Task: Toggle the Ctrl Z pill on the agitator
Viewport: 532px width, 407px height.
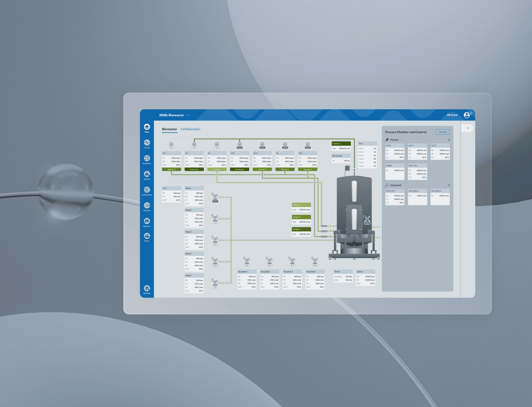Action: tap(367, 223)
